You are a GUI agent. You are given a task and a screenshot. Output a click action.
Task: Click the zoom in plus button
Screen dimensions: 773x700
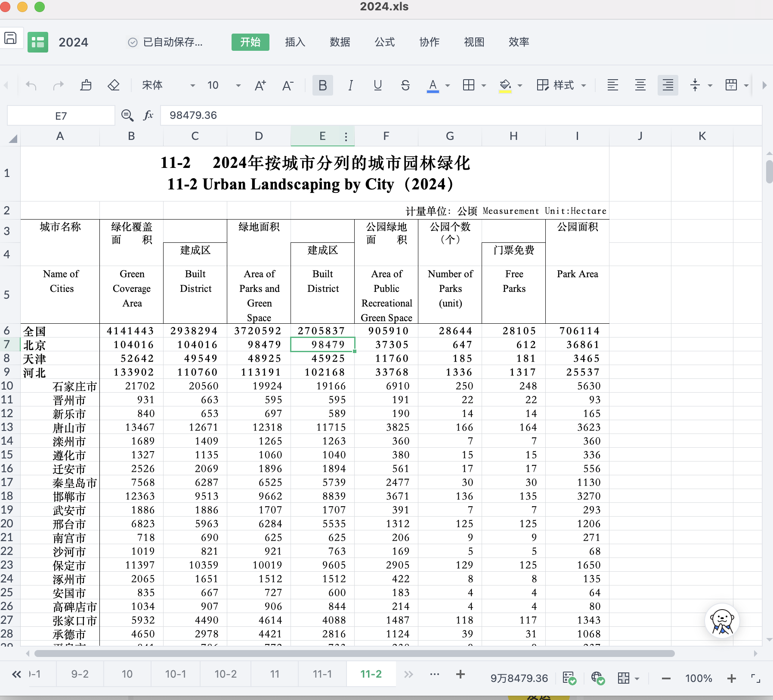[x=731, y=678]
